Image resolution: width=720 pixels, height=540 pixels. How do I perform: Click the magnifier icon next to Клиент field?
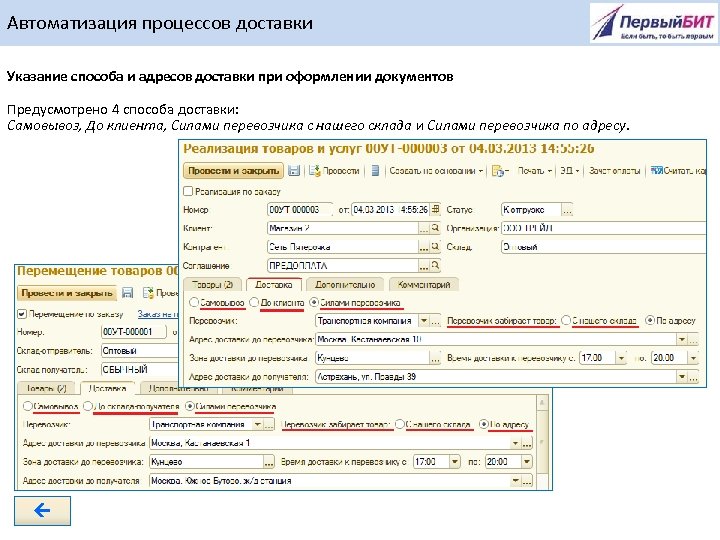(x=435, y=228)
